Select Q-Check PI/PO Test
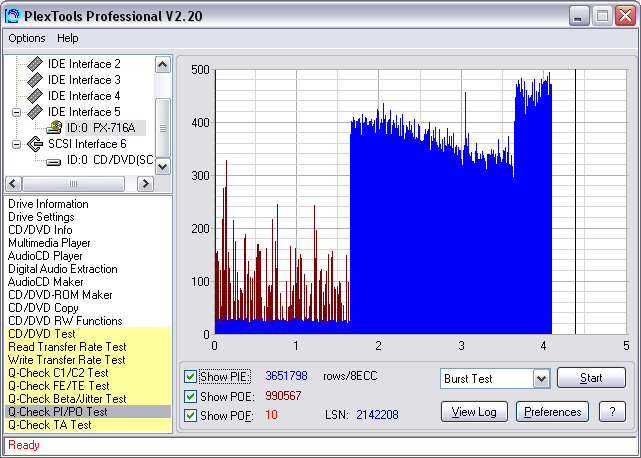This screenshot has width=641, height=458. tap(88, 412)
